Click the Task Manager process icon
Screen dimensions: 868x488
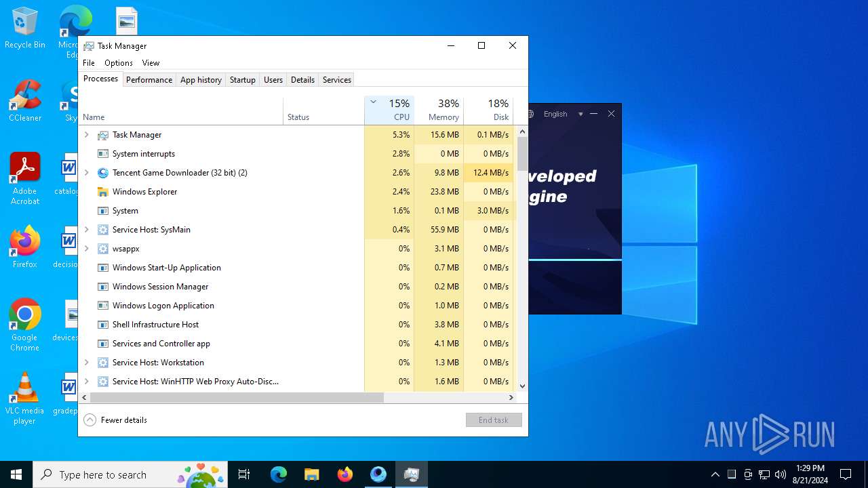pos(103,135)
